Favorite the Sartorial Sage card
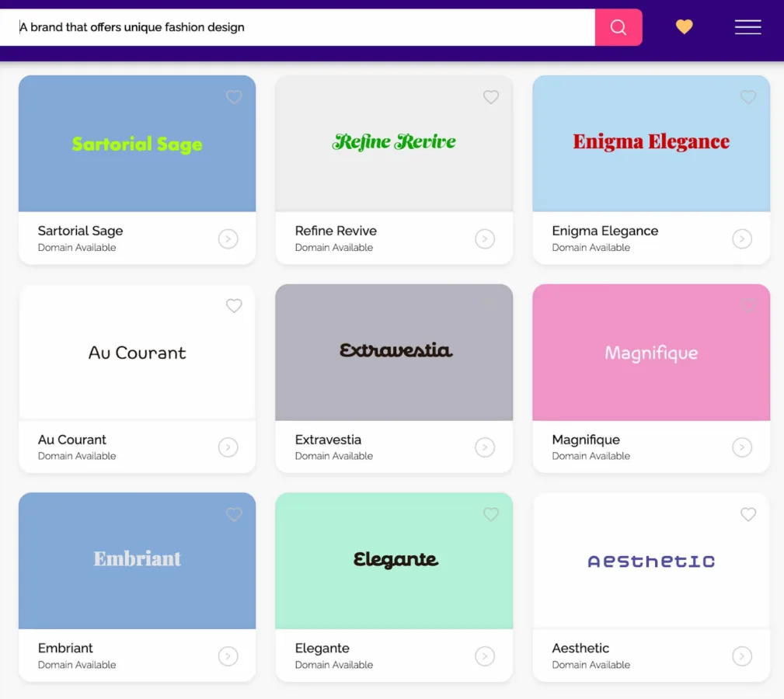The width and height of the screenshot is (784, 699). coord(234,96)
